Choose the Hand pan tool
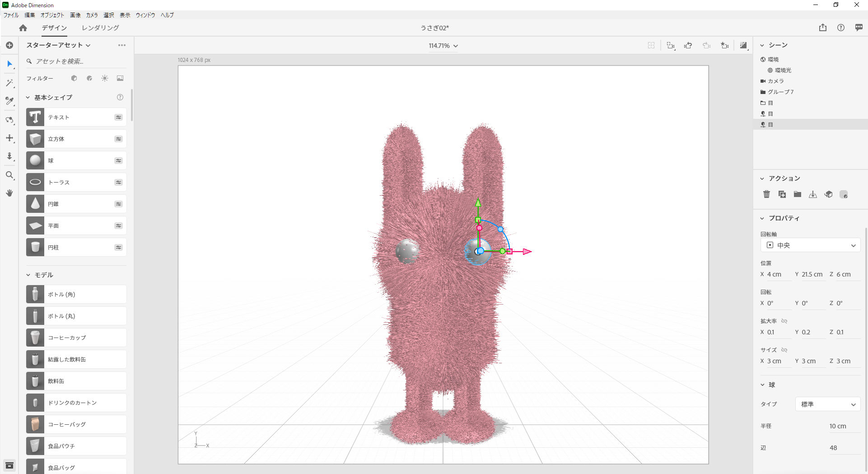The height and width of the screenshot is (474, 868). (x=9, y=193)
